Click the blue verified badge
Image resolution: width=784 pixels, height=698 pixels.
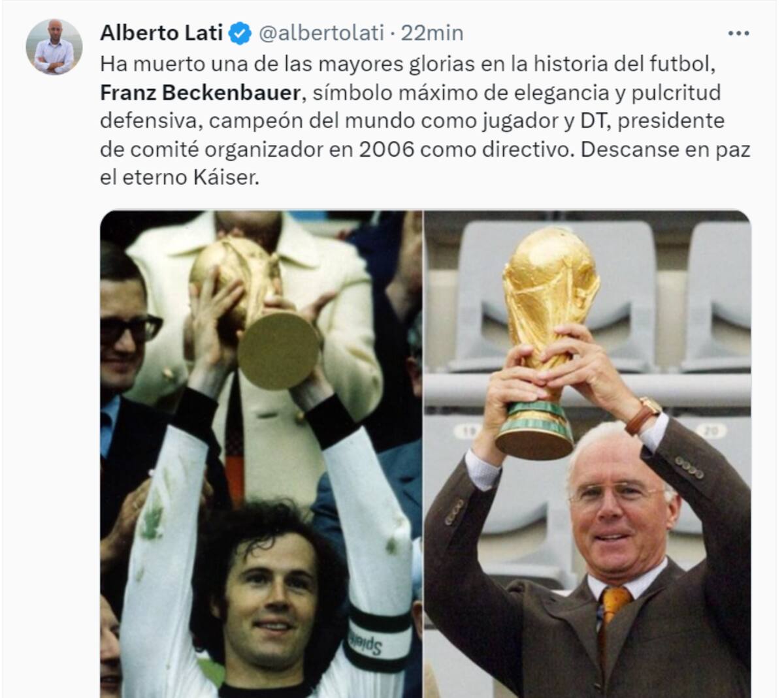click(x=240, y=33)
